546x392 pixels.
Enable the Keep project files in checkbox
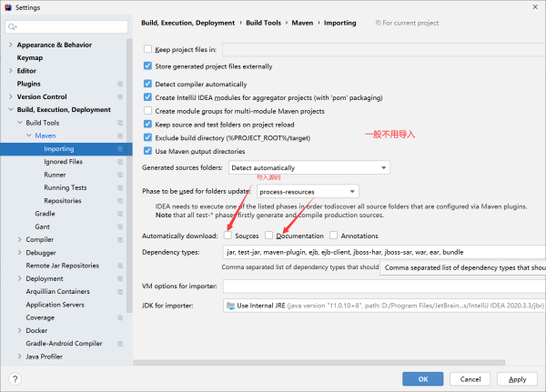148,49
